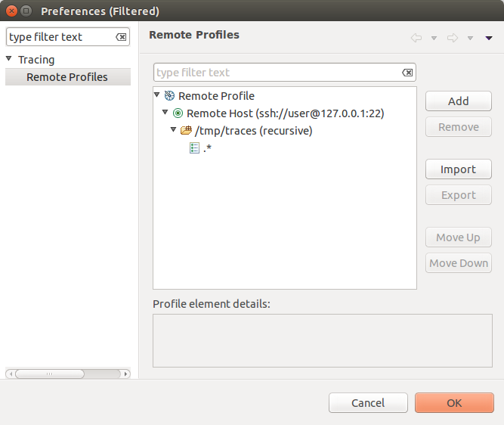The width and height of the screenshot is (504, 425).
Task: Click the Remote Host connection icon
Action: pos(178,113)
